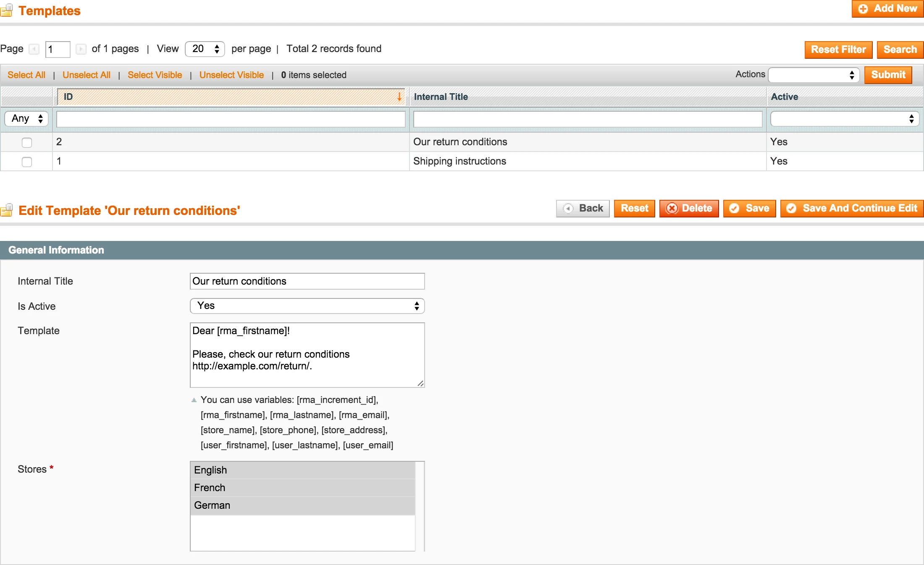This screenshot has width=924, height=565.
Task: Click the Templates folder icon
Action: 8,11
